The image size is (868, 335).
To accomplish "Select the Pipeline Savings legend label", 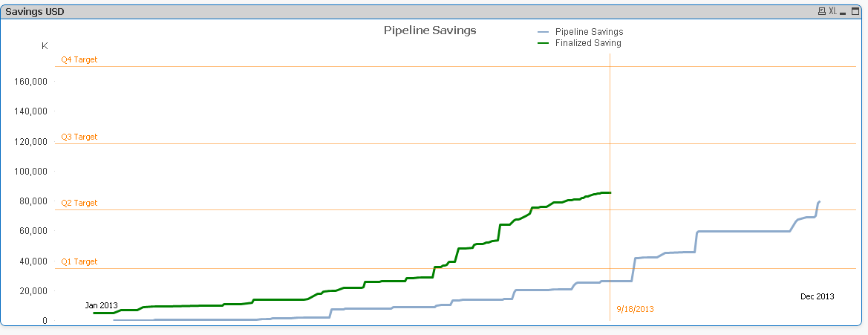I will [x=589, y=32].
